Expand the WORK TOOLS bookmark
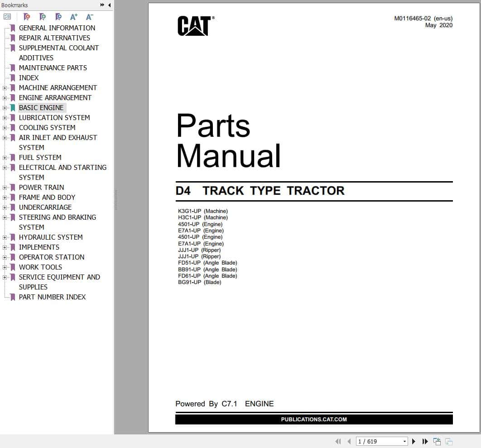Image resolution: width=481 pixels, height=448 pixels. pyautogui.click(x=5, y=268)
